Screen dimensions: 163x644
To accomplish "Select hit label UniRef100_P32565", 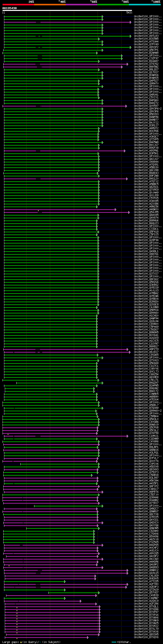I will point(146,542).
